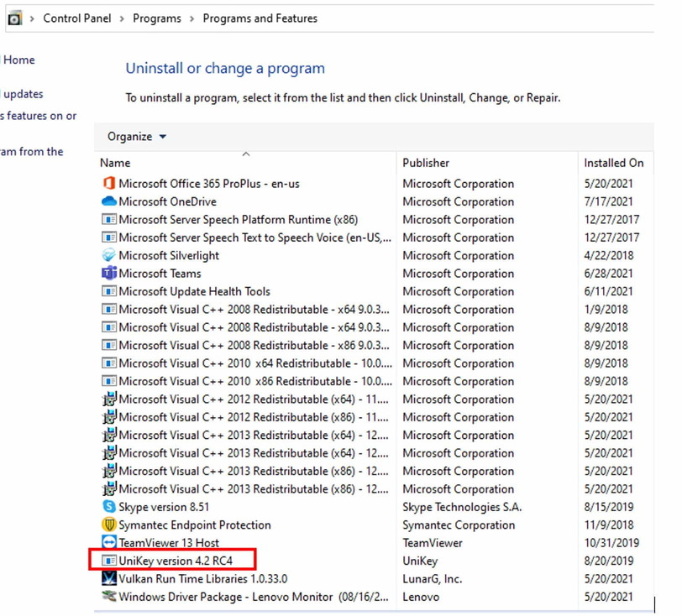Image resolution: width=682 pixels, height=616 pixels.
Task: Select Windows Driver Package - Lenovo Monitor
Action: coord(254,597)
